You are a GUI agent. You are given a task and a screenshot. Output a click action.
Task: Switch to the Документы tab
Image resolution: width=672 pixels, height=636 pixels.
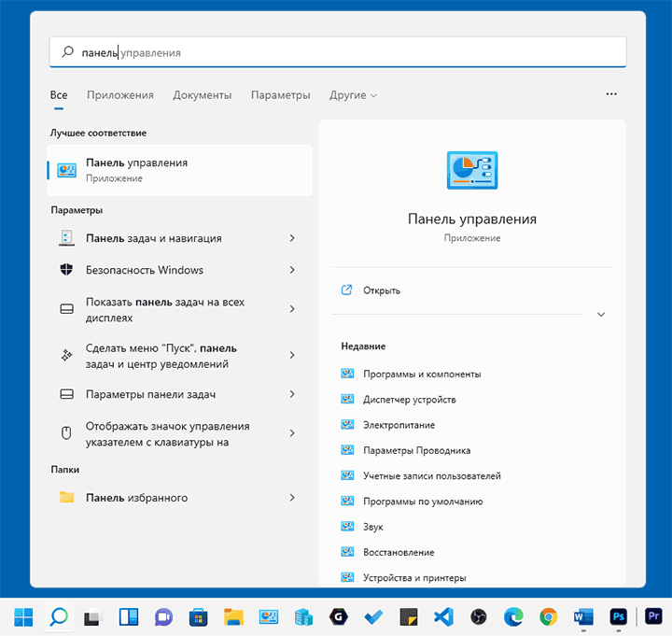(x=203, y=94)
